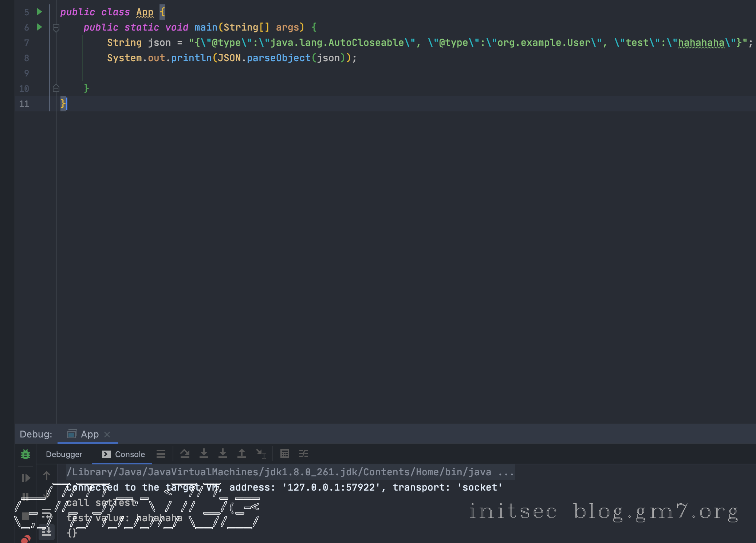
Task: Click the Run to Cursor icon
Action: coord(261,453)
